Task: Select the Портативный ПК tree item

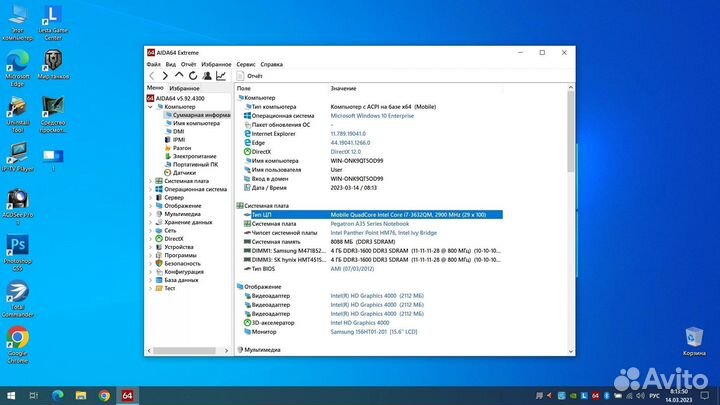Action: click(x=191, y=164)
